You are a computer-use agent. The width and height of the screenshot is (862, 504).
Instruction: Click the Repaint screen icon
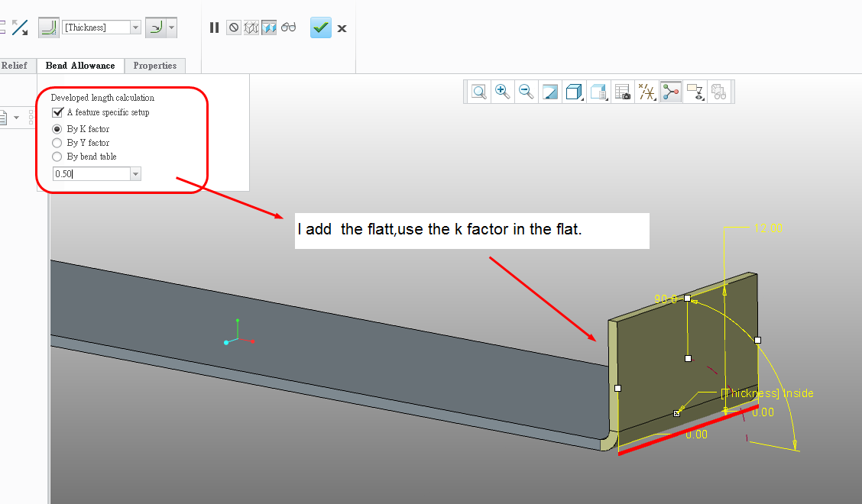point(549,92)
